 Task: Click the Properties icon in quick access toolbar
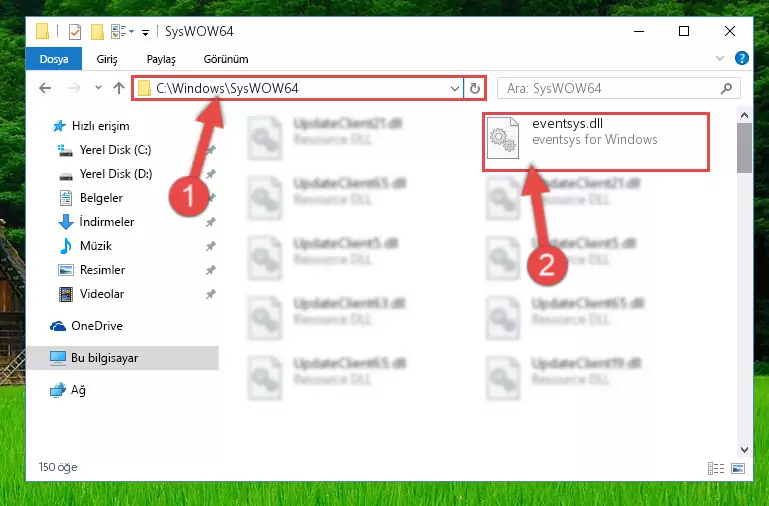tap(75, 32)
